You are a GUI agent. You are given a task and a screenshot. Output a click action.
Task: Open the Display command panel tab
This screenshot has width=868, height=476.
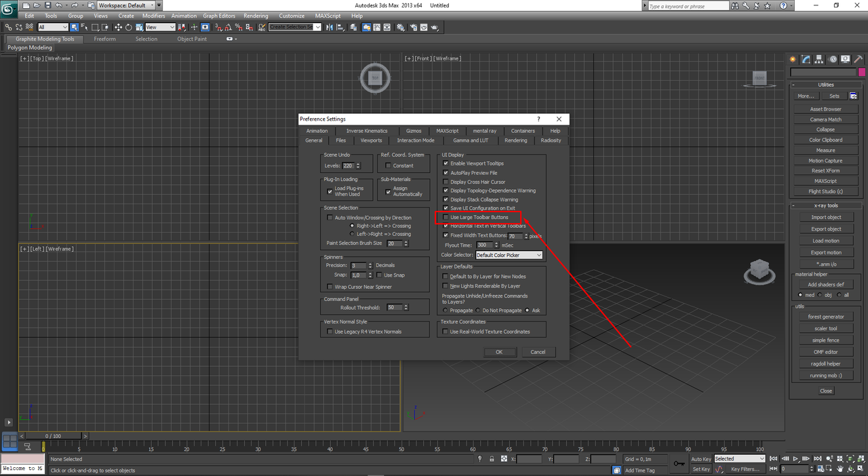(x=846, y=60)
